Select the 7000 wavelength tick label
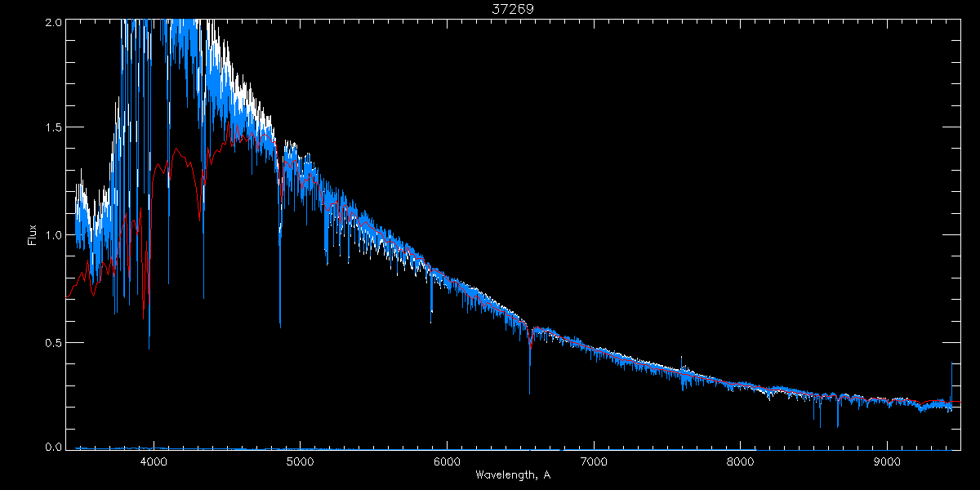This screenshot has height=490, width=980. pos(594,461)
